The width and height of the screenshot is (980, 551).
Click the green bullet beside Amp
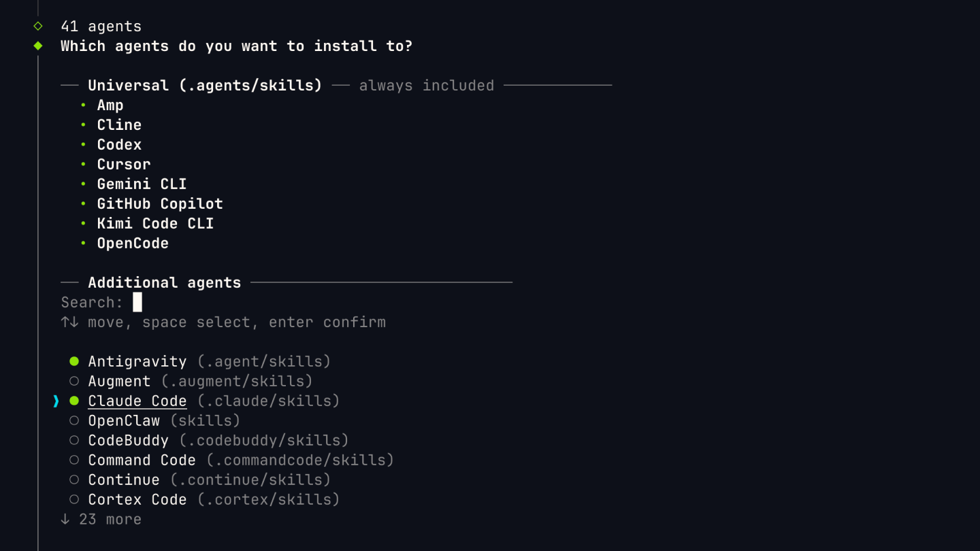[83, 105]
